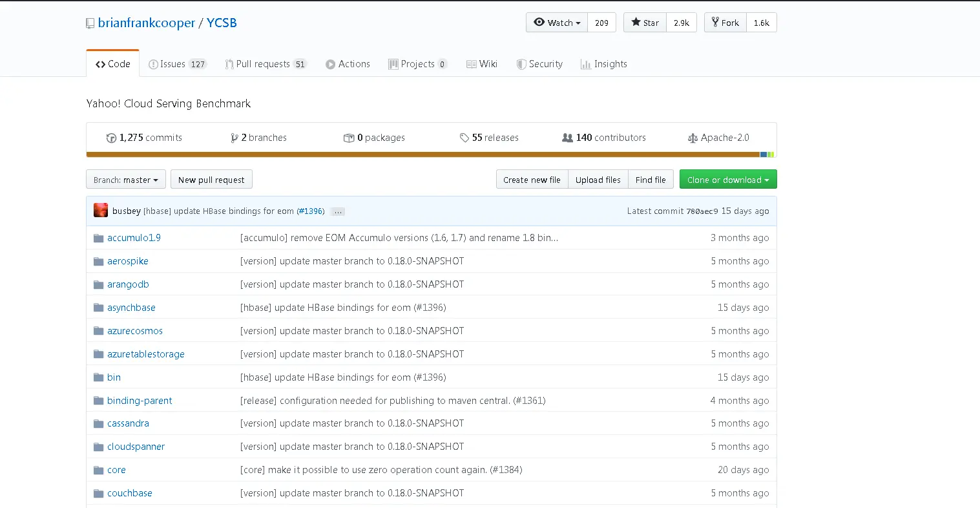Screen dimensions: 980x508
Task: Click the releases tag icon
Action: click(x=464, y=138)
